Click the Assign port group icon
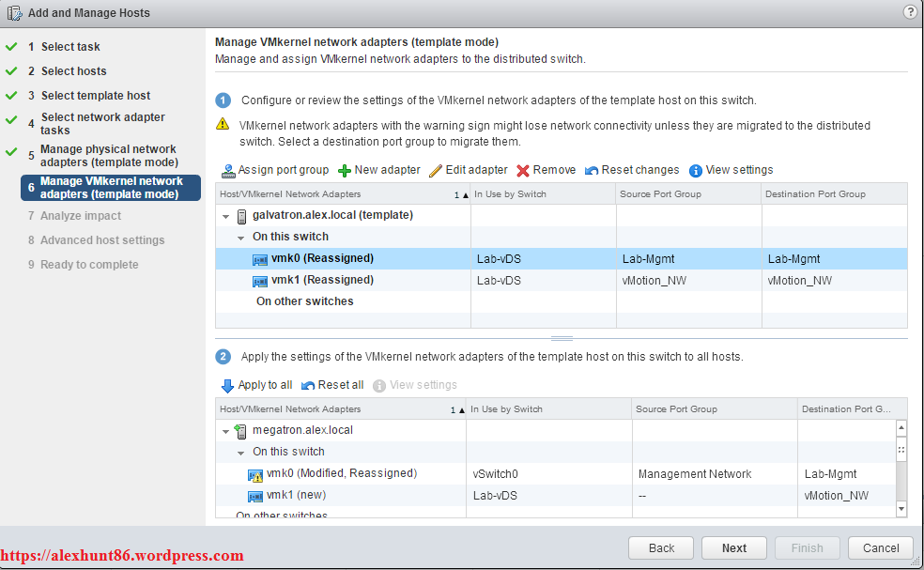Viewport: 924px width, 570px height. (x=228, y=171)
